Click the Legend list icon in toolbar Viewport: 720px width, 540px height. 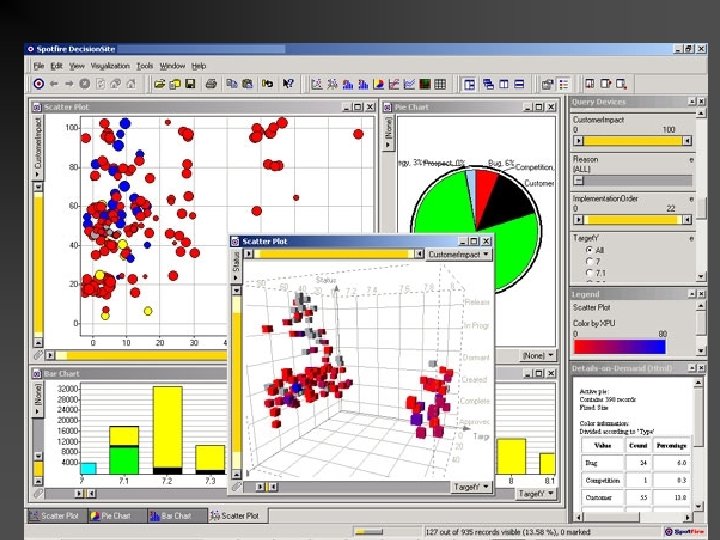(563, 84)
